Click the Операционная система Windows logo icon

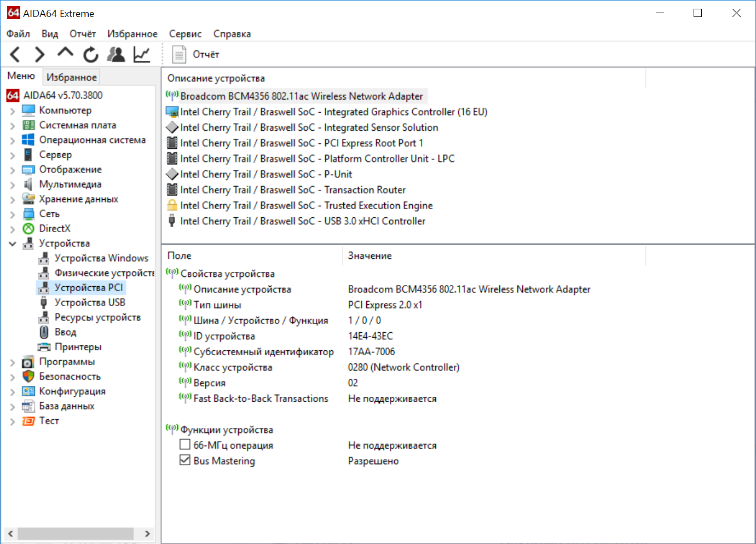pyautogui.click(x=28, y=140)
